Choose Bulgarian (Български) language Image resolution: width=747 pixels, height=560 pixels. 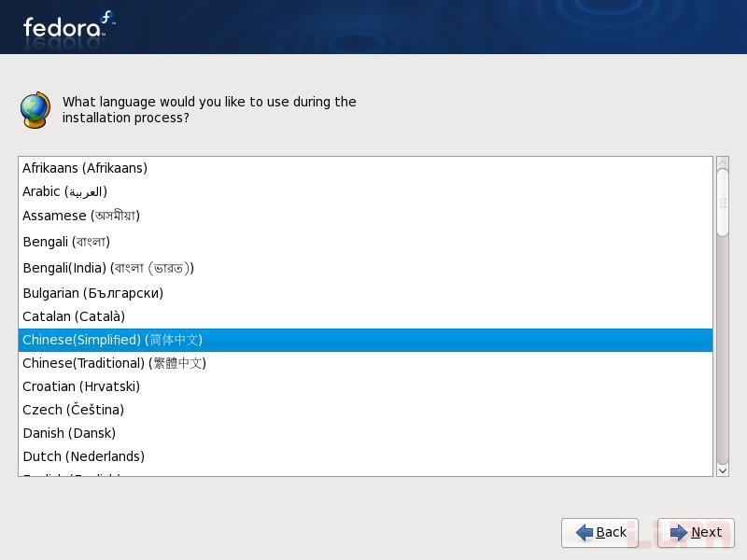(365, 293)
